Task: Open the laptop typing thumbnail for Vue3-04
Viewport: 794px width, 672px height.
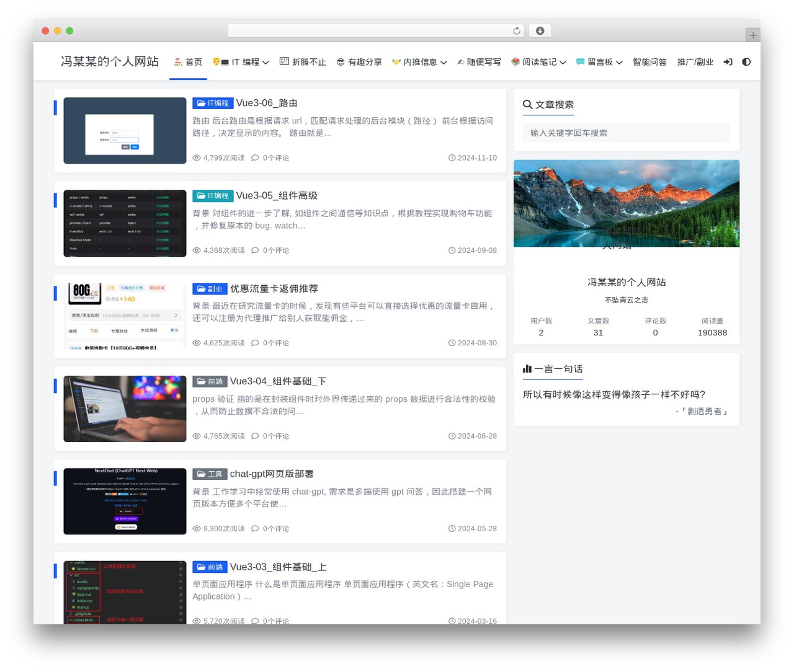Action: click(x=125, y=409)
